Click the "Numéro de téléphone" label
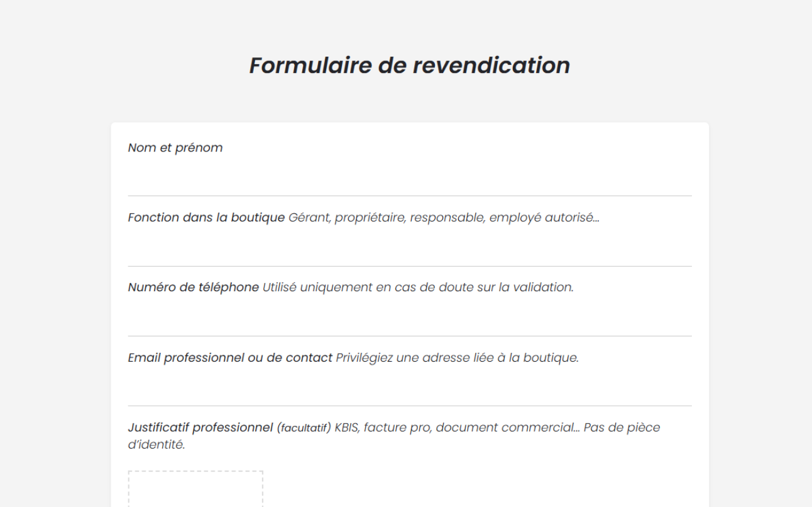The height and width of the screenshot is (507, 812). click(194, 287)
